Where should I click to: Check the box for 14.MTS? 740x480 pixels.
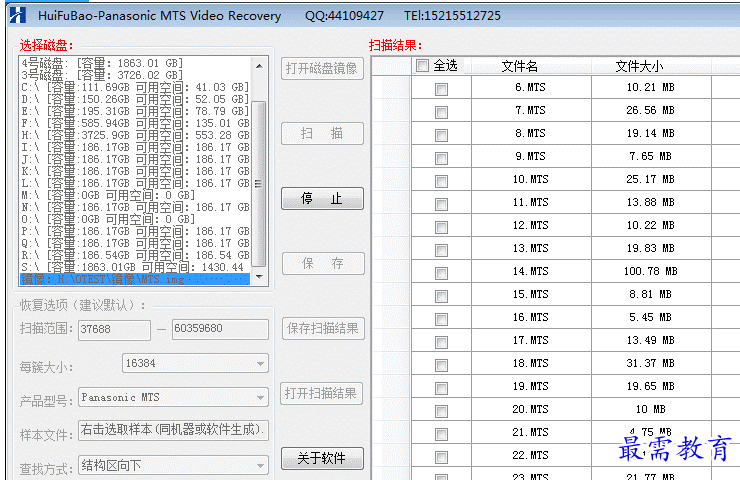(441, 273)
